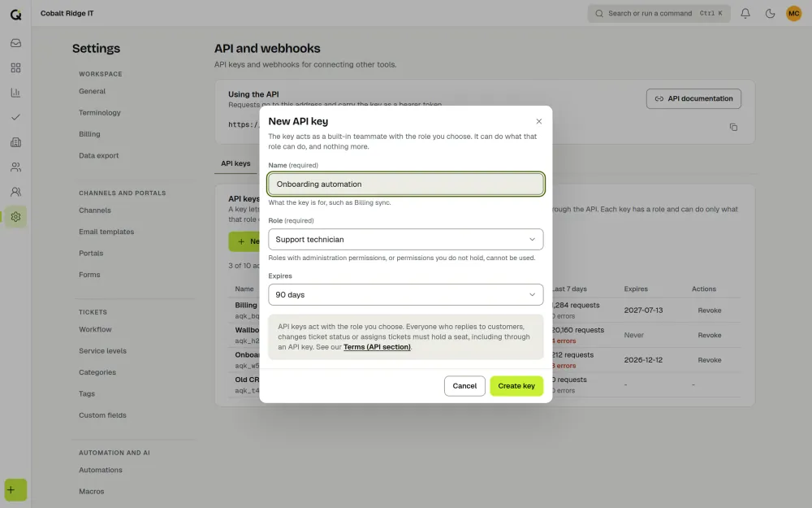
Task: Open Categories settings
Action: click(x=97, y=372)
